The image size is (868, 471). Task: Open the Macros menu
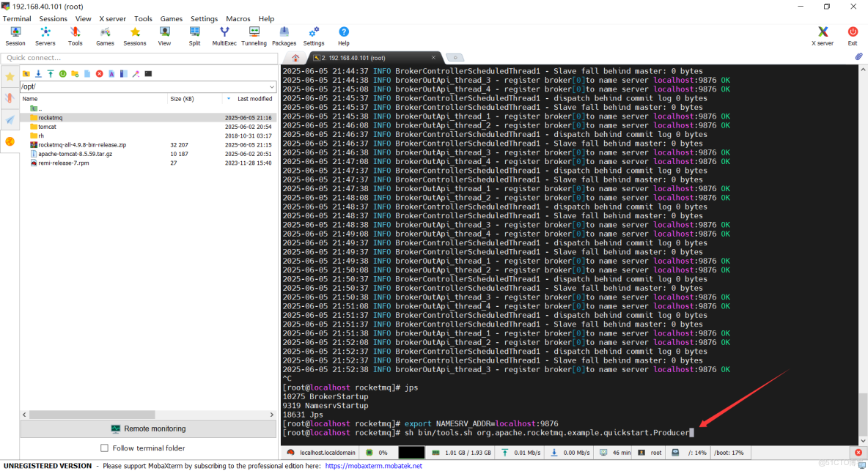click(x=239, y=18)
